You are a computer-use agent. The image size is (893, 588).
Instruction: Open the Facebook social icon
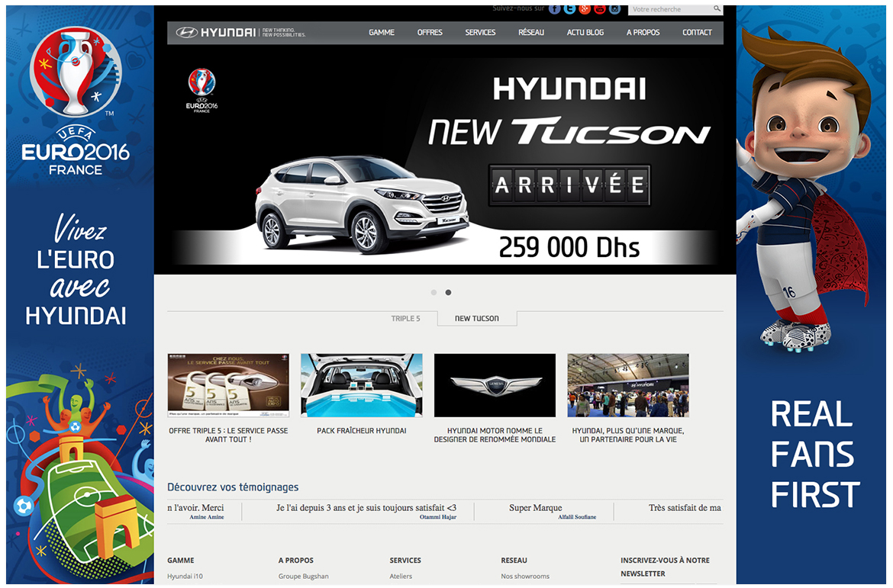(x=555, y=9)
